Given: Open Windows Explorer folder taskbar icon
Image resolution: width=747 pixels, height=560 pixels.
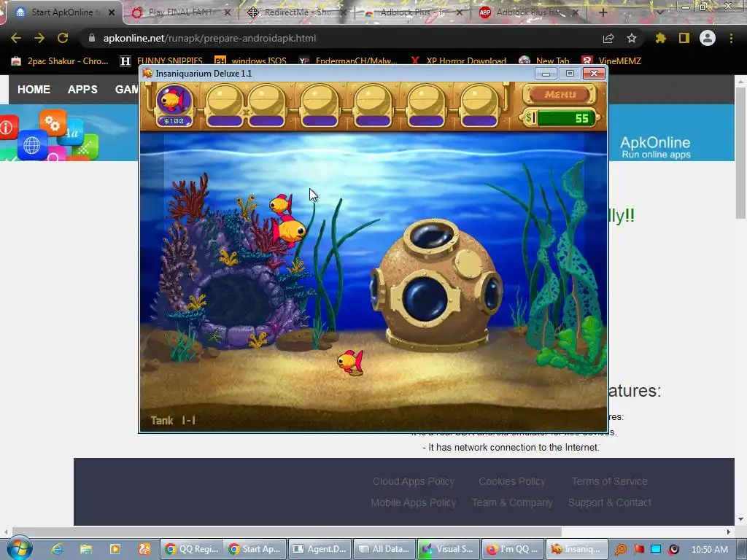Looking at the screenshot, I should tap(86, 549).
